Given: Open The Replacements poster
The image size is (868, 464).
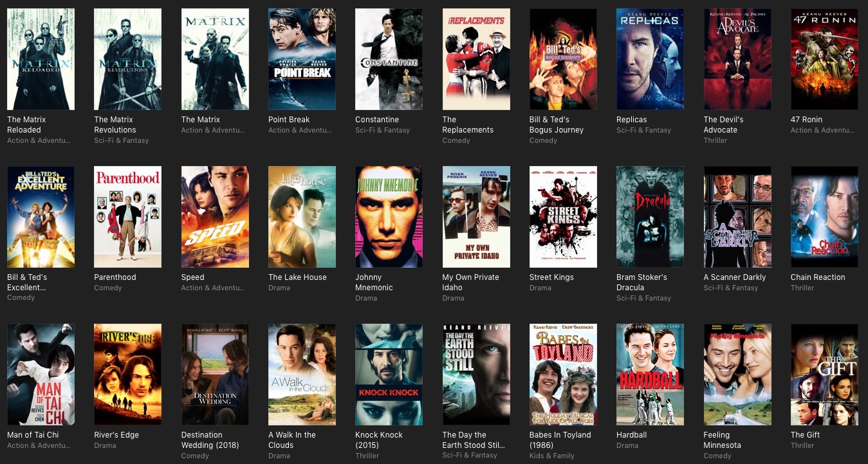Looking at the screenshot, I should pos(476,59).
